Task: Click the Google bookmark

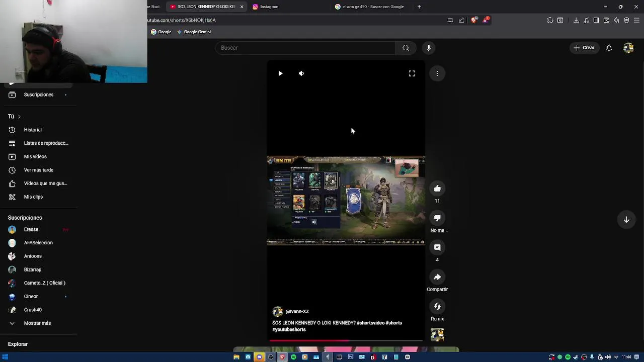Action: pos(161,32)
